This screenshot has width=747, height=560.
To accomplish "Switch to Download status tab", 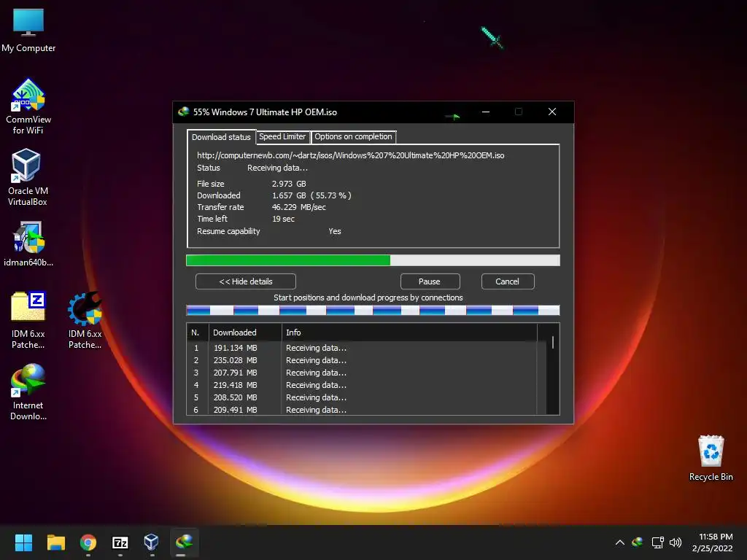I will click(x=221, y=137).
